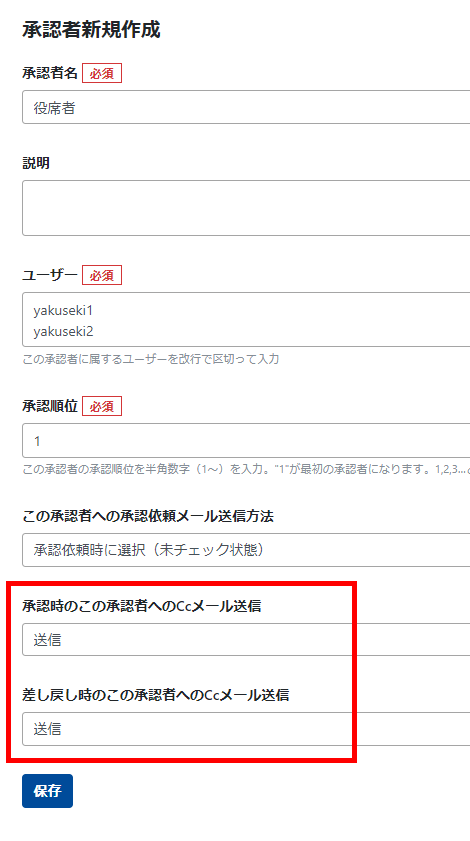Focus the 承認順位 input showing 1

[x=246, y=440]
